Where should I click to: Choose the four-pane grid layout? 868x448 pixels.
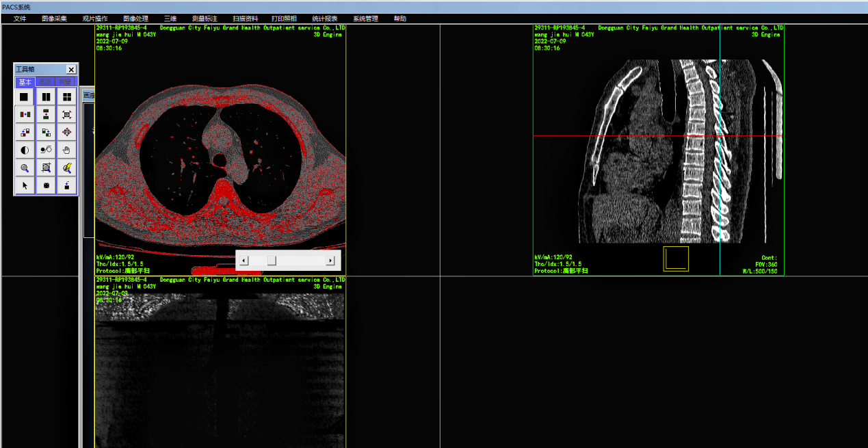(x=67, y=97)
